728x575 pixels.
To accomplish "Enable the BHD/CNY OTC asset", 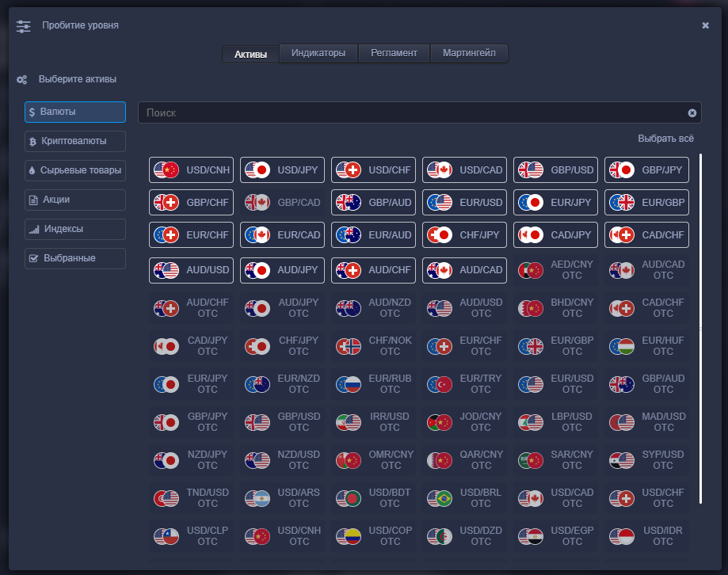I will [x=556, y=308].
